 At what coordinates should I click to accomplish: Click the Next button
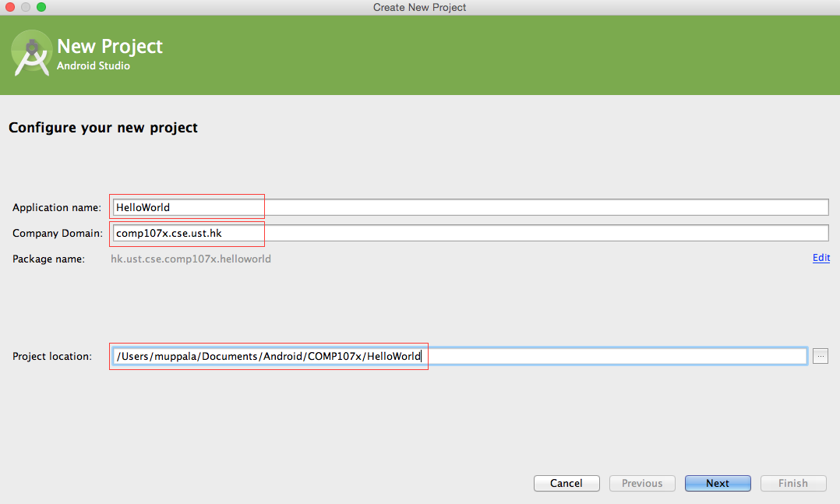(x=718, y=483)
